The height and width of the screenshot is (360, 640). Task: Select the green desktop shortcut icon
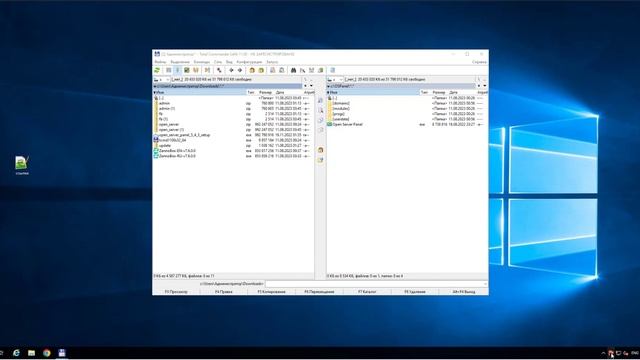pyautogui.click(x=22, y=165)
